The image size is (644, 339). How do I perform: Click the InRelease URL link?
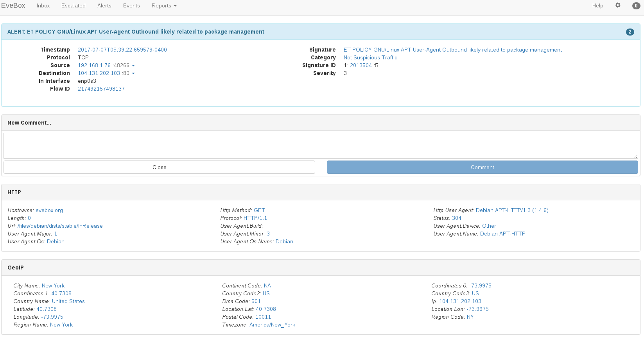click(60, 226)
